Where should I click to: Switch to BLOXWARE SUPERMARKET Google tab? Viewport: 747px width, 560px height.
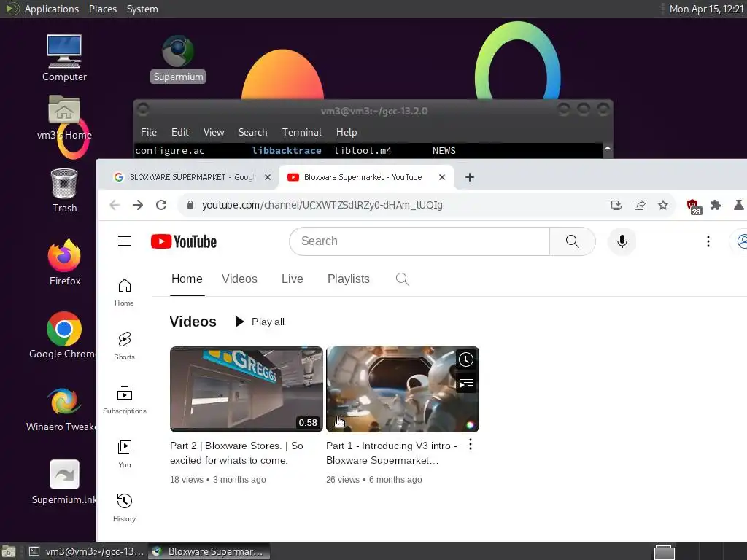(190, 177)
